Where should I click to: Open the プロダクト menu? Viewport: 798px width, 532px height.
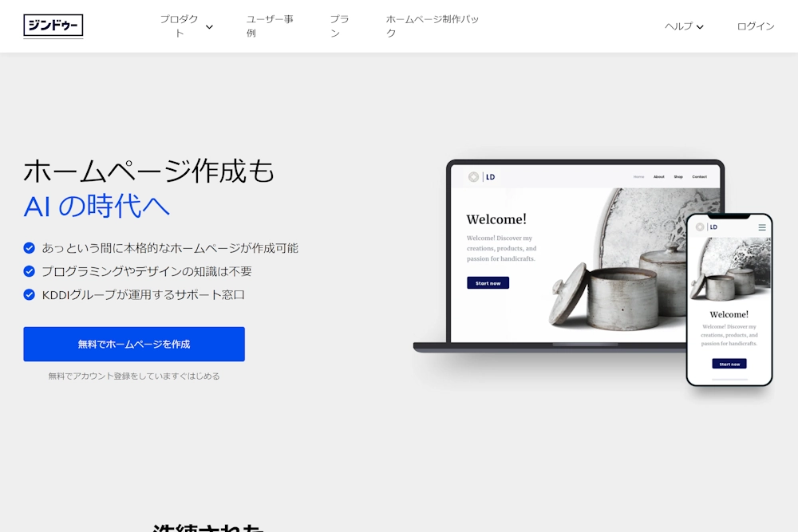tap(179, 26)
